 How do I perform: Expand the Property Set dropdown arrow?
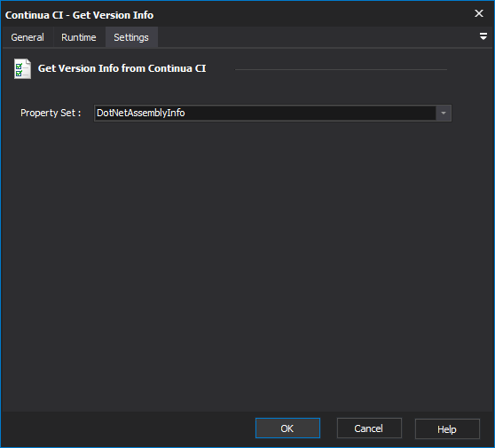click(x=444, y=113)
